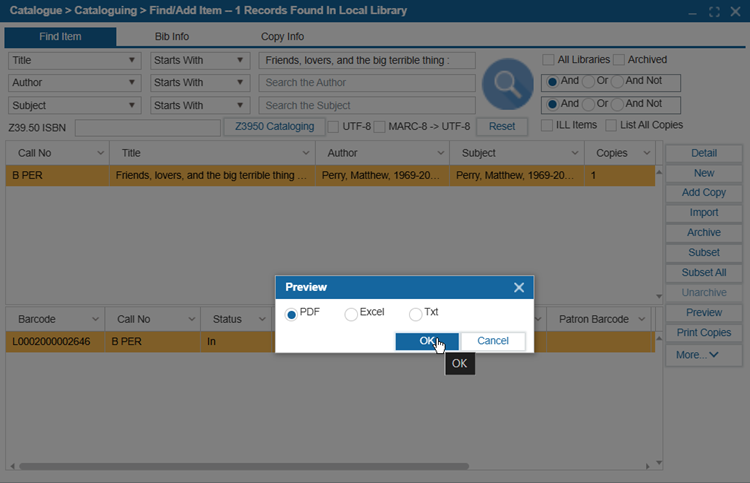
Task: Click the Detail button
Action: (x=704, y=153)
